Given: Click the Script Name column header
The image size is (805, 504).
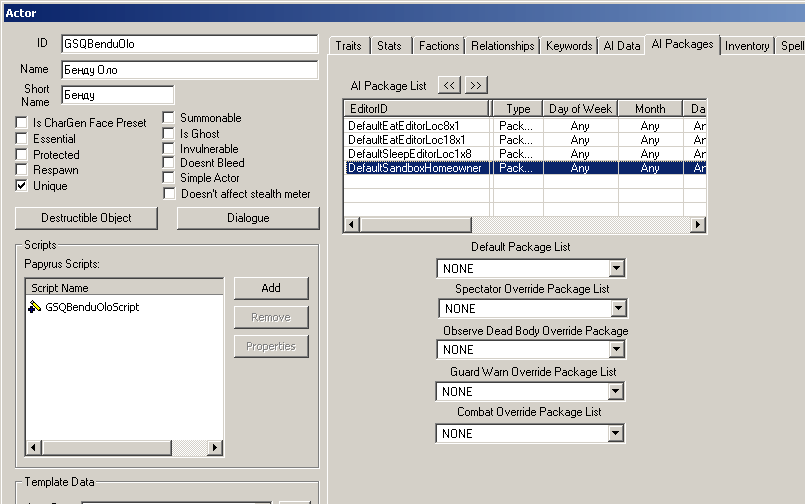Looking at the screenshot, I should coord(124,288).
